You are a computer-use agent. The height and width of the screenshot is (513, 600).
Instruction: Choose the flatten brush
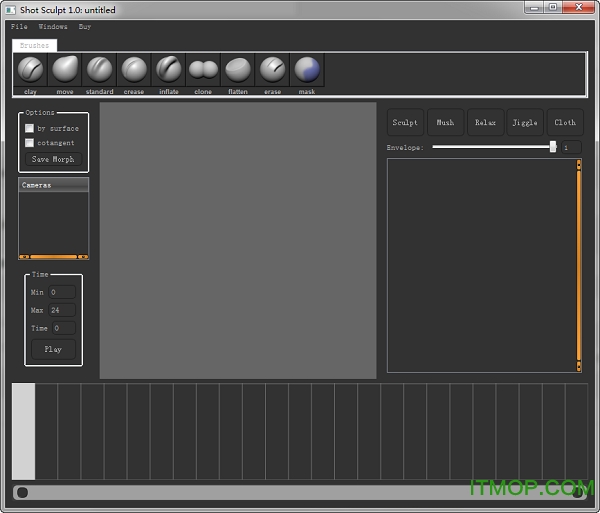click(x=238, y=70)
